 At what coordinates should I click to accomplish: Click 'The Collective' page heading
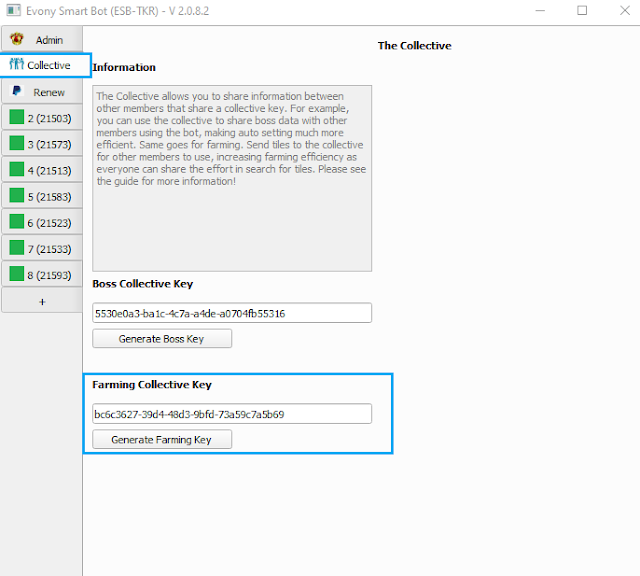414,45
